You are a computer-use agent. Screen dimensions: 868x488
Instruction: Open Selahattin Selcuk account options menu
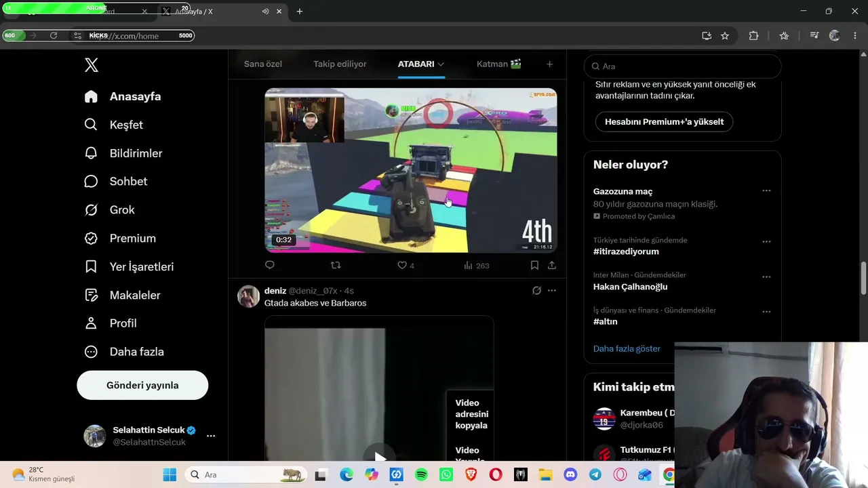click(211, 436)
